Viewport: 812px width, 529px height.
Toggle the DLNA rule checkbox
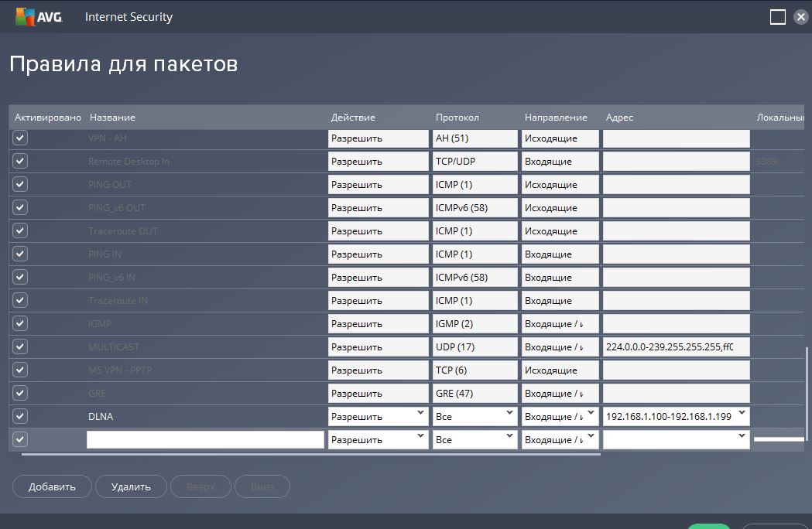click(x=20, y=416)
